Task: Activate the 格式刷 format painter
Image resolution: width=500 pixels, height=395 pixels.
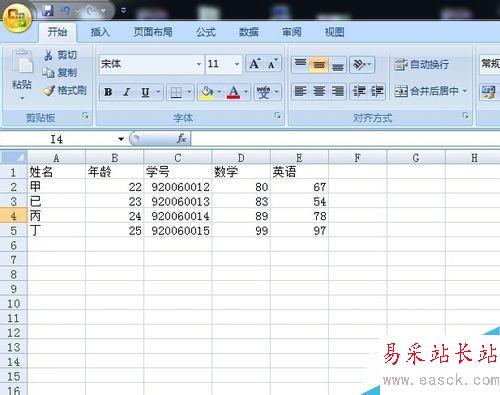Action: pyautogui.click(x=65, y=90)
